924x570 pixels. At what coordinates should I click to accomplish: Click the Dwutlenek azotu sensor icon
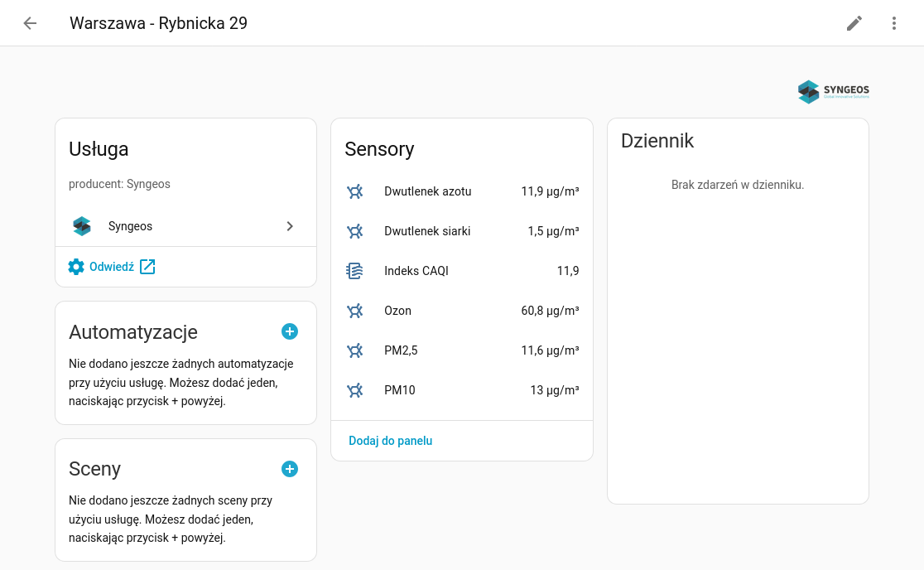coord(354,191)
